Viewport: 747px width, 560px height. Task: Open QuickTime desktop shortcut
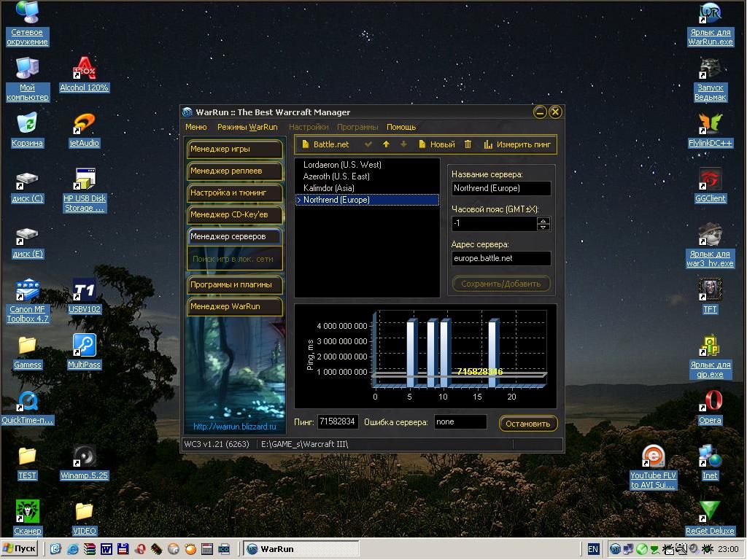pyautogui.click(x=27, y=408)
